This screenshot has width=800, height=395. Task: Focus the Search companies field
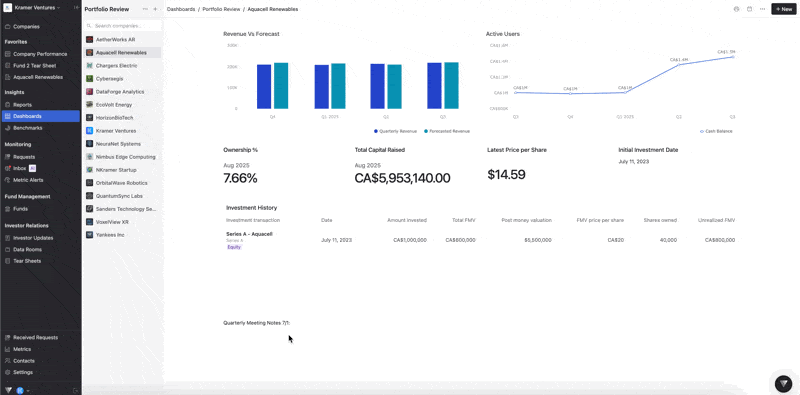(x=123, y=26)
